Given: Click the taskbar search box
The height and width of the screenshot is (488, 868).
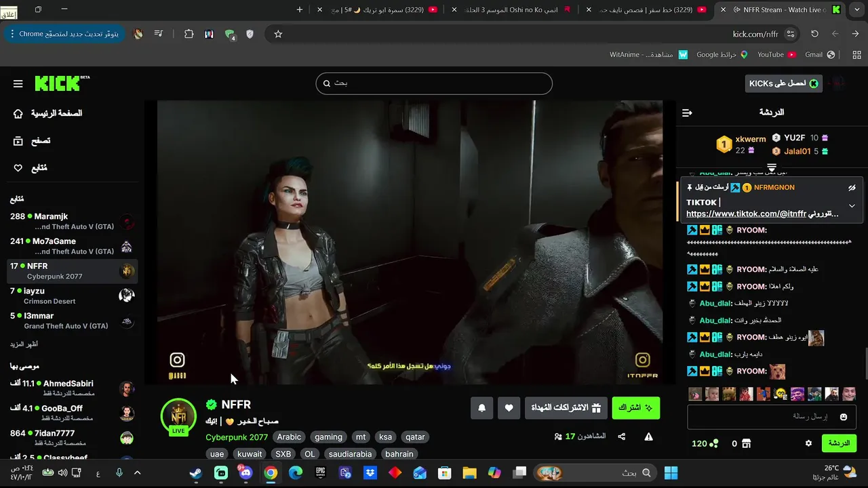Looking at the screenshot, I should pos(595,473).
